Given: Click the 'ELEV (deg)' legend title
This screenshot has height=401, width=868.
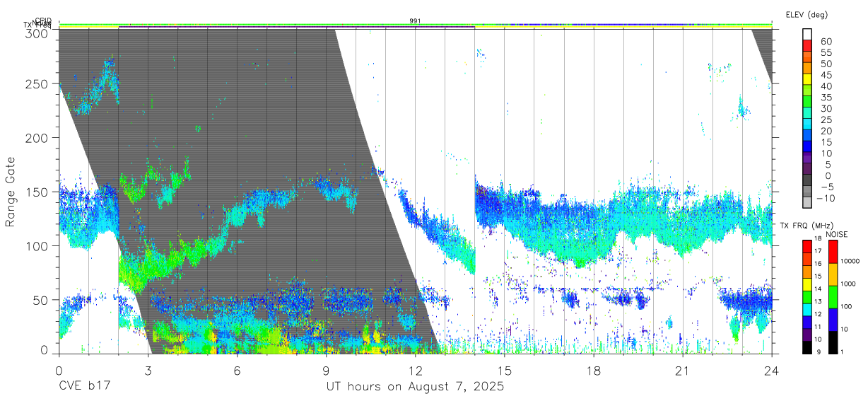Looking at the screenshot, I should point(807,15).
